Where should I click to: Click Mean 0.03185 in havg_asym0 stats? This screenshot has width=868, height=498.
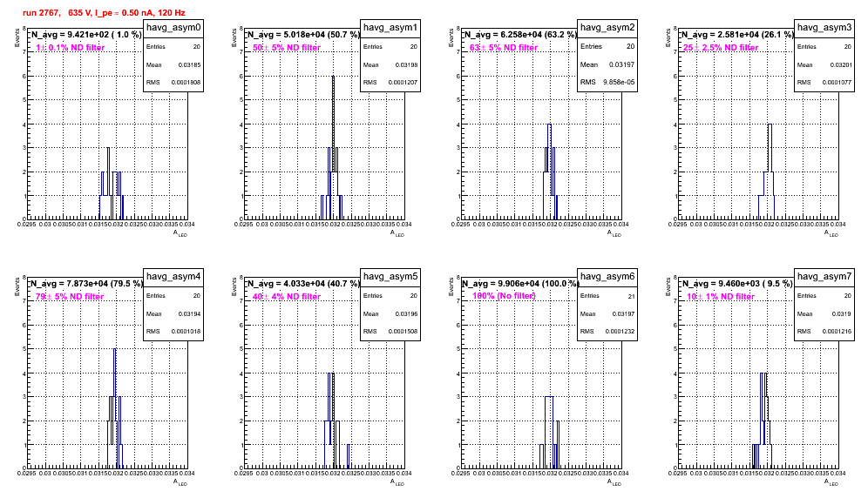pyautogui.click(x=173, y=65)
